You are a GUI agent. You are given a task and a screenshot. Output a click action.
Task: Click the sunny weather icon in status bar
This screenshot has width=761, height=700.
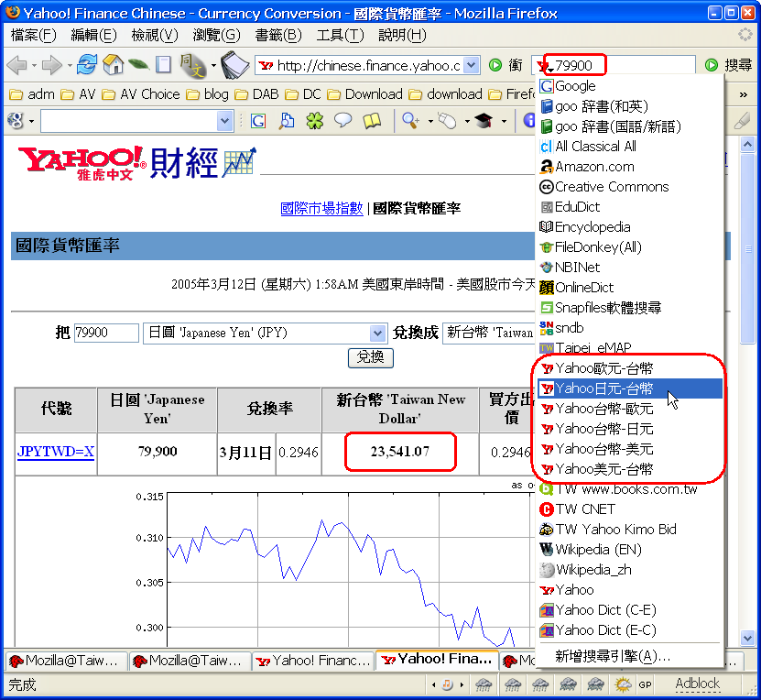pos(623,684)
